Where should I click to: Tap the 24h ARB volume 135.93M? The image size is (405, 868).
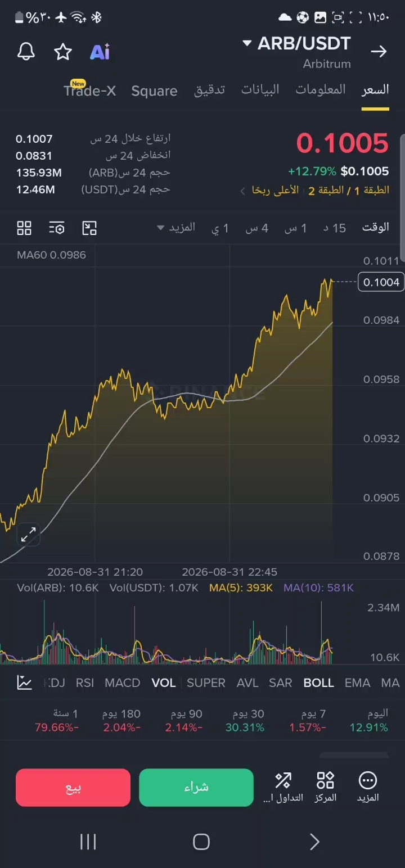(39, 173)
